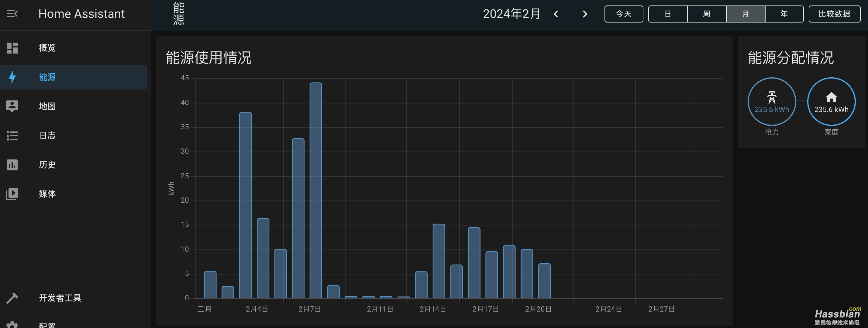Screen dimensions: 868x328
Task: Click the Home Assistant title
Action: [81, 14]
